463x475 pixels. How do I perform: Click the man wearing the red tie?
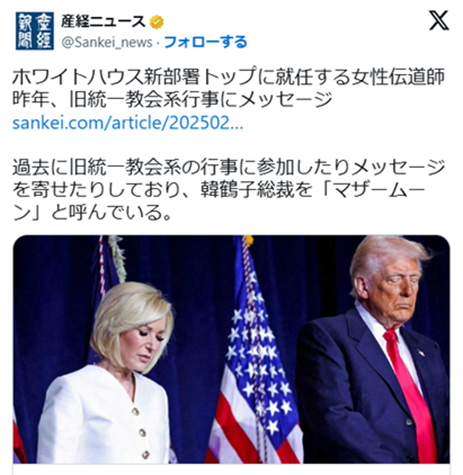point(373,350)
